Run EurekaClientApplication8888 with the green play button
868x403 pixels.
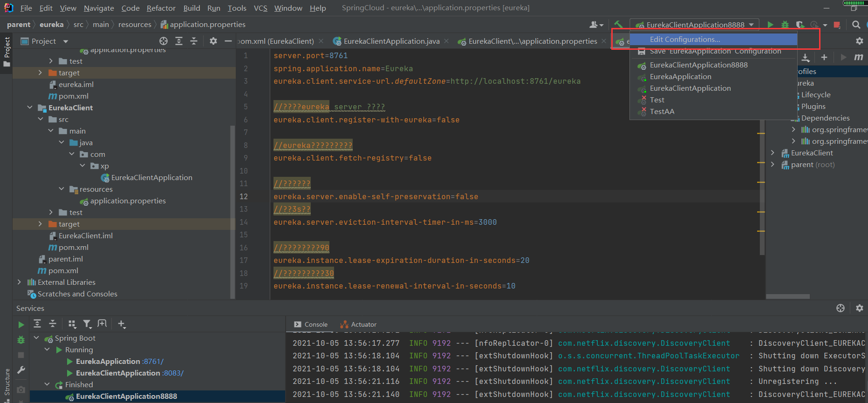(x=770, y=25)
